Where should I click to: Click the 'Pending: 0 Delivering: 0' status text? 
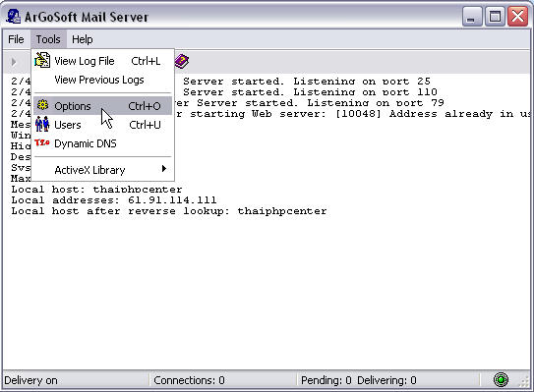pos(359,380)
